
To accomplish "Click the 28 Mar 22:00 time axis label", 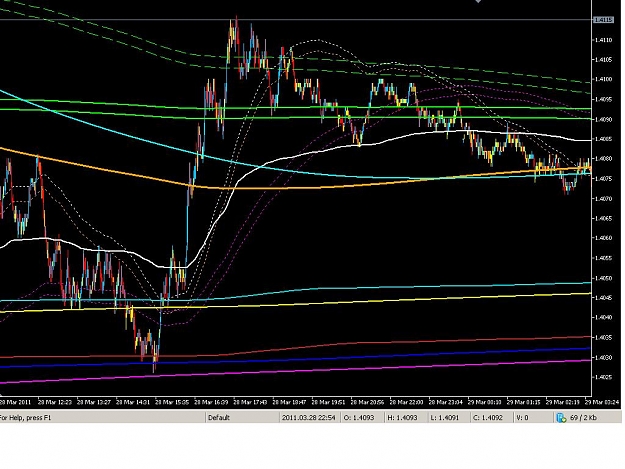I will point(406,402).
